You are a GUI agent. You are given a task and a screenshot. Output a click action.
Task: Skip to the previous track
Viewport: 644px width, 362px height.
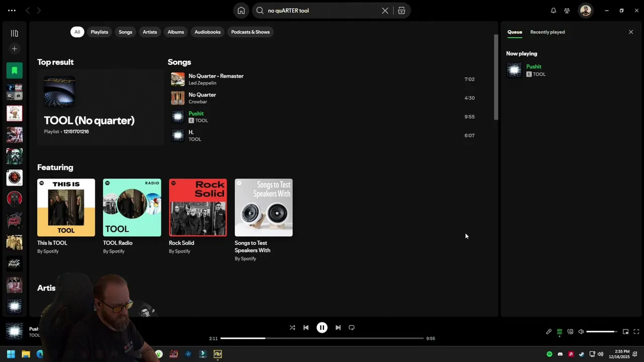306,327
